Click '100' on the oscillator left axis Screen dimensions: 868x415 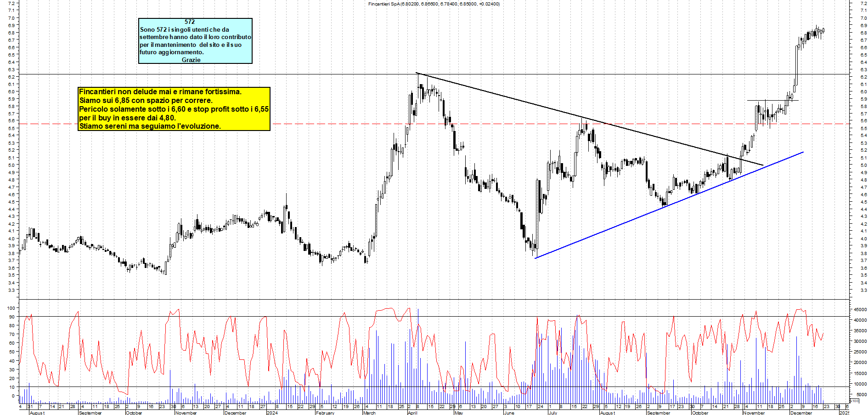point(11,308)
